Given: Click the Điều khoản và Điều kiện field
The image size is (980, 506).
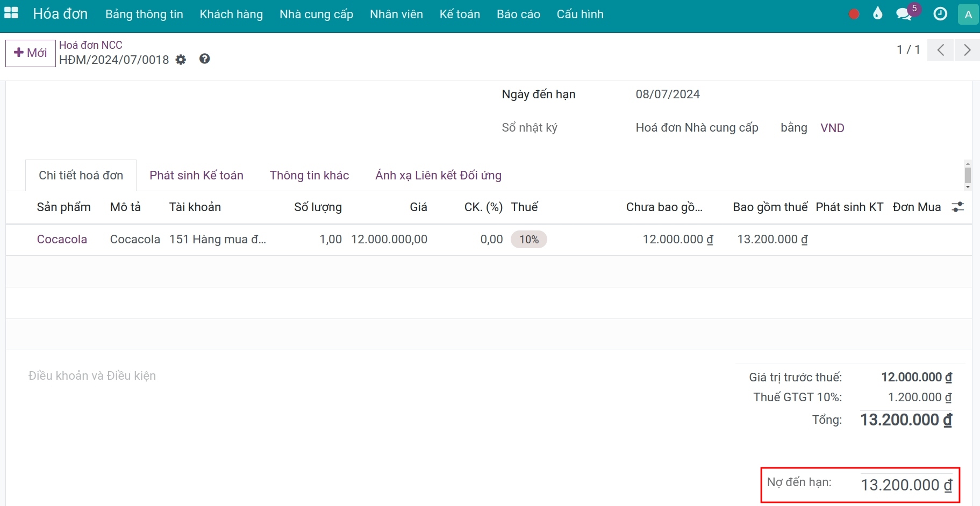Looking at the screenshot, I should click(92, 375).
